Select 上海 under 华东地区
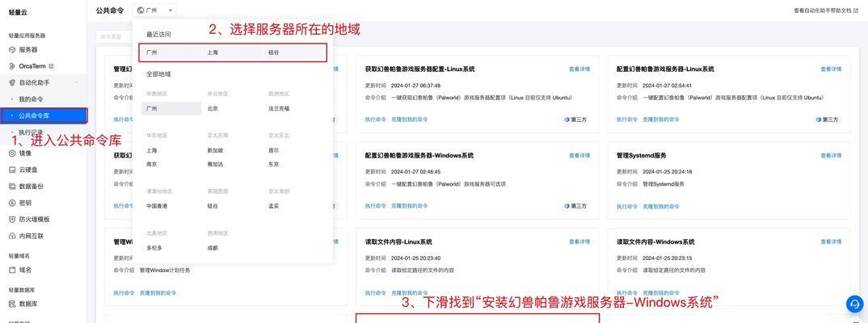 [151, 150]
